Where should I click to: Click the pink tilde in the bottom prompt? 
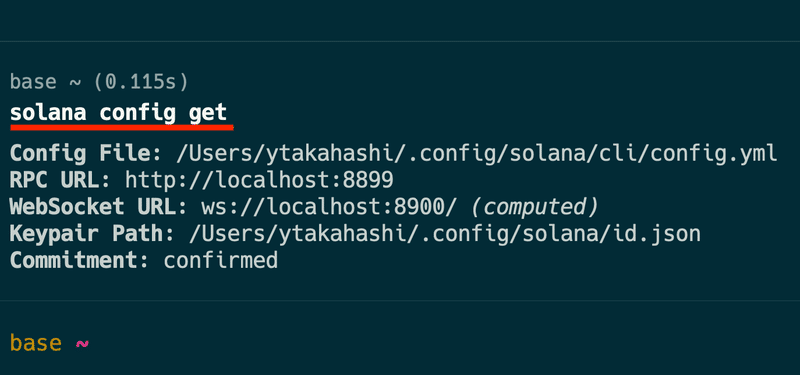pyautogui.click(x=82, y=343)
